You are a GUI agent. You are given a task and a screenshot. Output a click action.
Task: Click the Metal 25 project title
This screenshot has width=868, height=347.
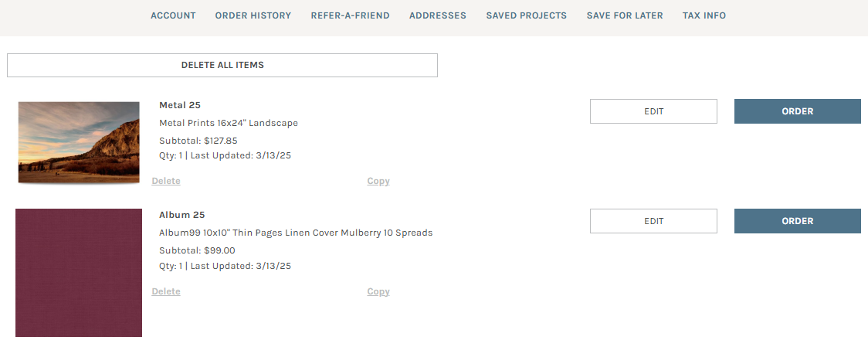pyautogui.click(x=180, y=105)
